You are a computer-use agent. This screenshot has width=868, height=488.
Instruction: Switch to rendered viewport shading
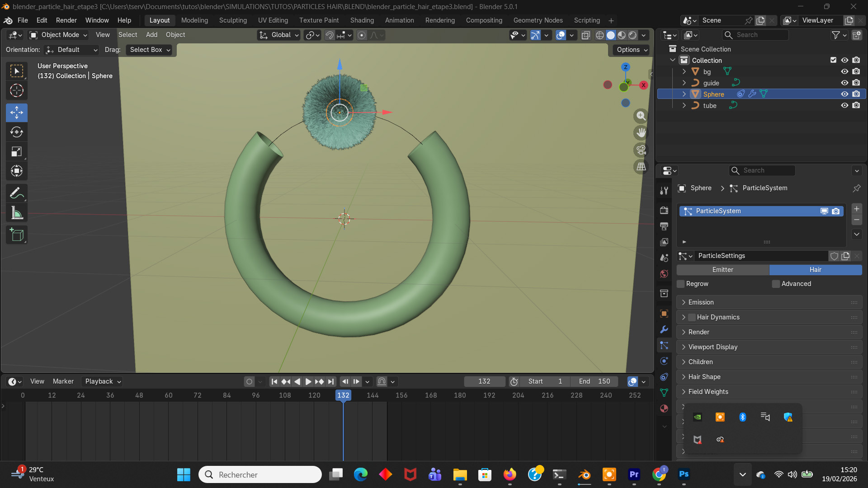pyautogui.click(x=632, y=35)
